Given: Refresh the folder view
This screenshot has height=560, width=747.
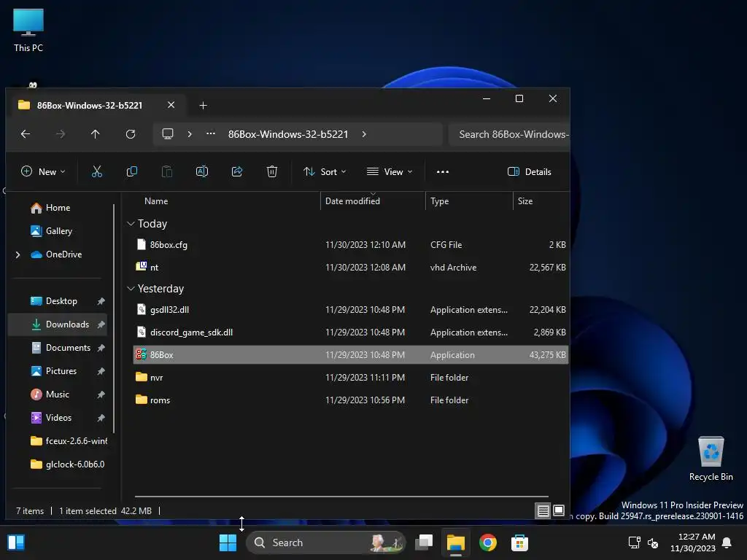Looking at the screenshot, I should click(131, 134).
